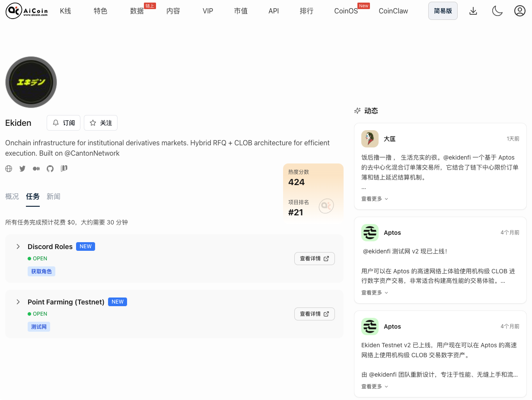
Task: Open the user account profile icon
Action: coord(520,11)
